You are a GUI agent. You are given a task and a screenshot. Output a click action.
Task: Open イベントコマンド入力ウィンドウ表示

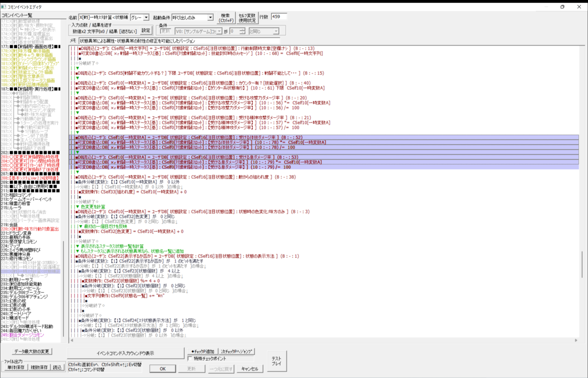tap(125, 353)
